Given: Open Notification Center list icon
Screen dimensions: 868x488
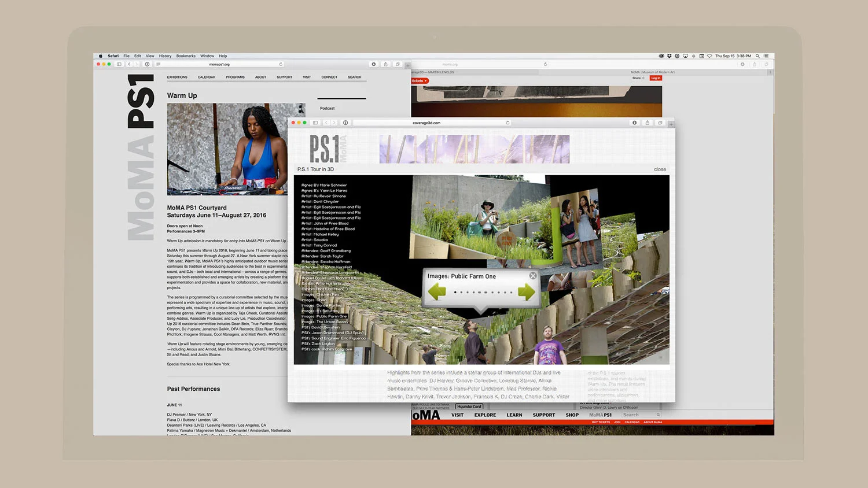Looking at the screenshot, I should click(766, 56).
